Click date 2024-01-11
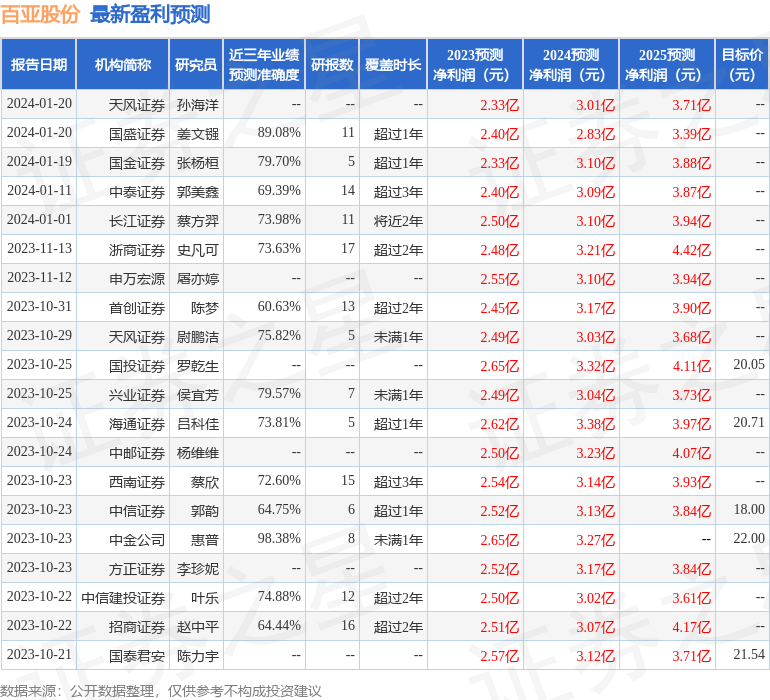770x700 pixels. pos(39,191)
